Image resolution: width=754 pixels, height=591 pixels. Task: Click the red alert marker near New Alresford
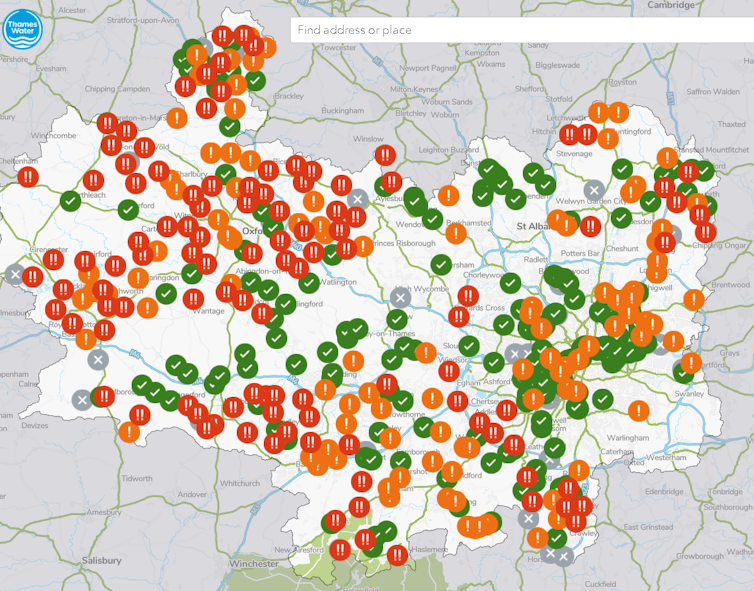(x=340, y=548)
